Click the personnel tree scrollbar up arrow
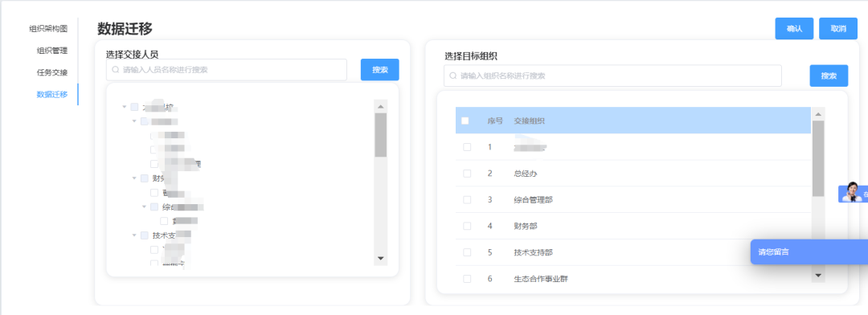Screen dimensions: 868x315 point(380,106)
